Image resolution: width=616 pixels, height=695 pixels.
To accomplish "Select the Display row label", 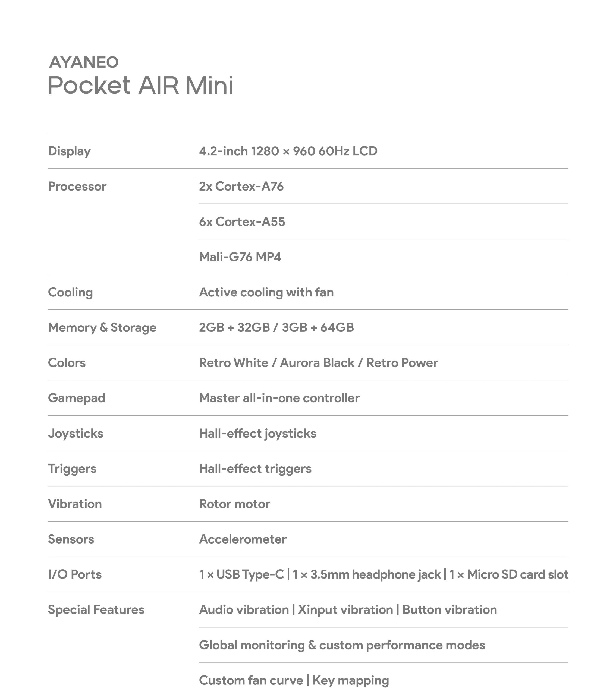I will [x=69, y=151].
